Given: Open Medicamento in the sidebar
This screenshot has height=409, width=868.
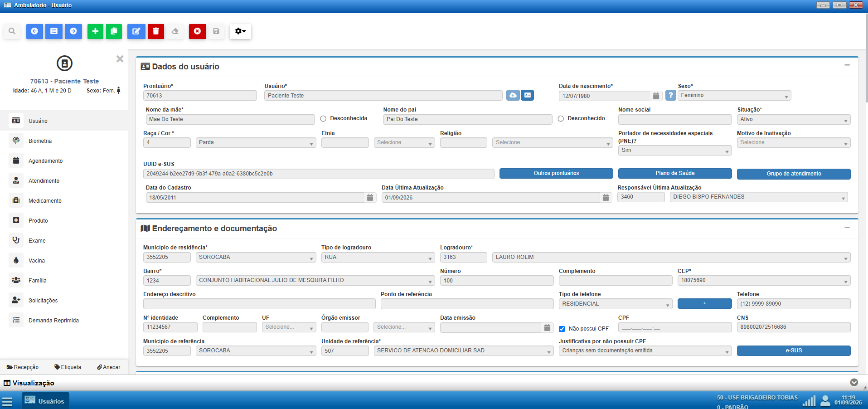Looking at the screenshot, I should [x=64, y=200].
